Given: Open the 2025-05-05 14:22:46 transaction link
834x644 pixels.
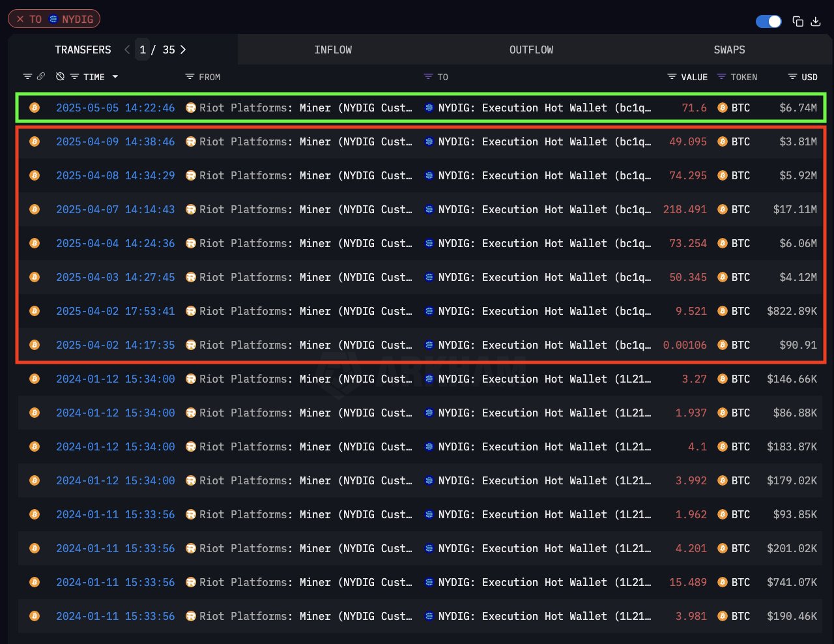Looking at the screenshot, I should [115, 108].
